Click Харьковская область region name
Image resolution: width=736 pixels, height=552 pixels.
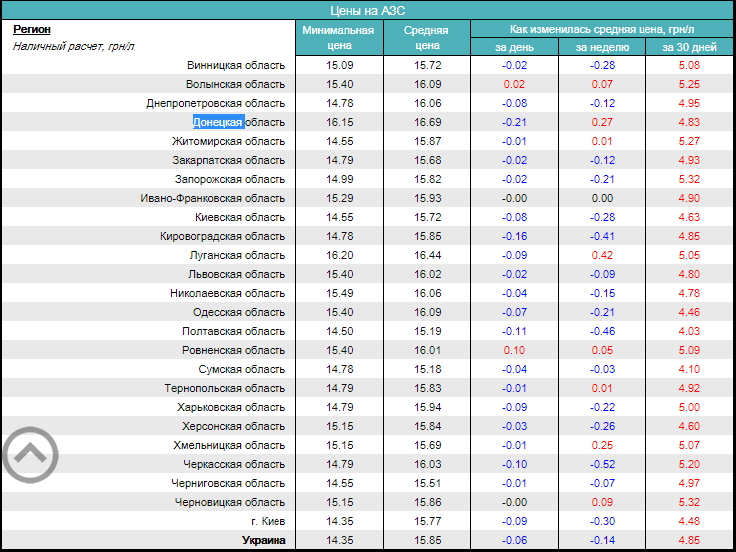tap(231, 407)
